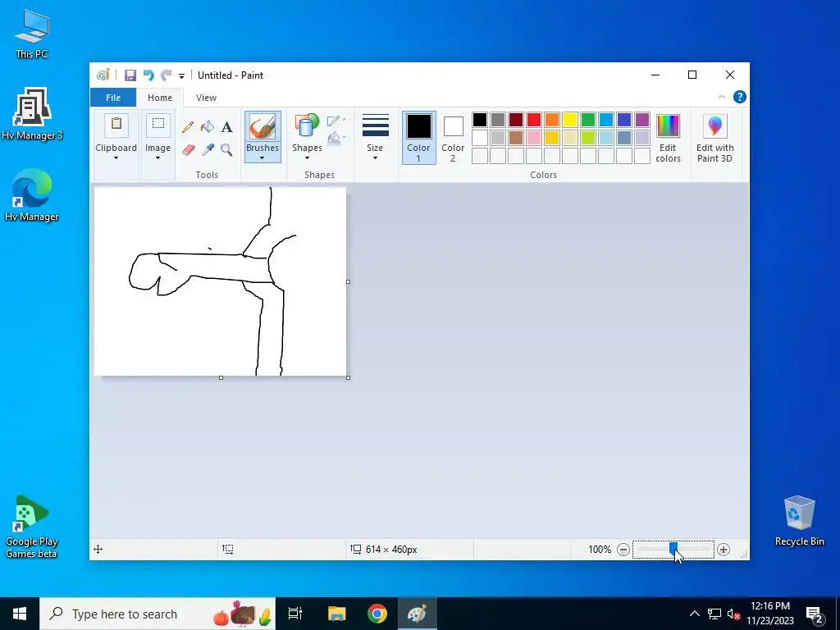The width and height of the screenshot is (840, 630).
Task: Select the Eraser tool
Action: coord(188,149)
